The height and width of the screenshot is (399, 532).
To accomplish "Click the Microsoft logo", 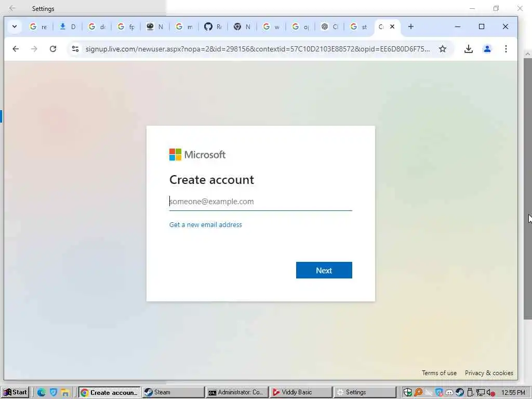I will 197,155.
